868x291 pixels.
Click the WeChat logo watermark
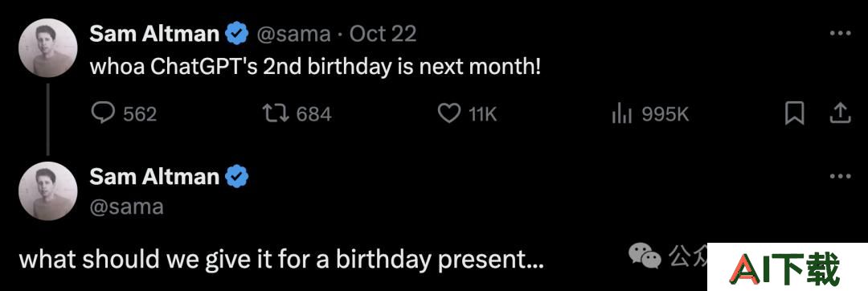pyautogui.click(x=645, y=256)
